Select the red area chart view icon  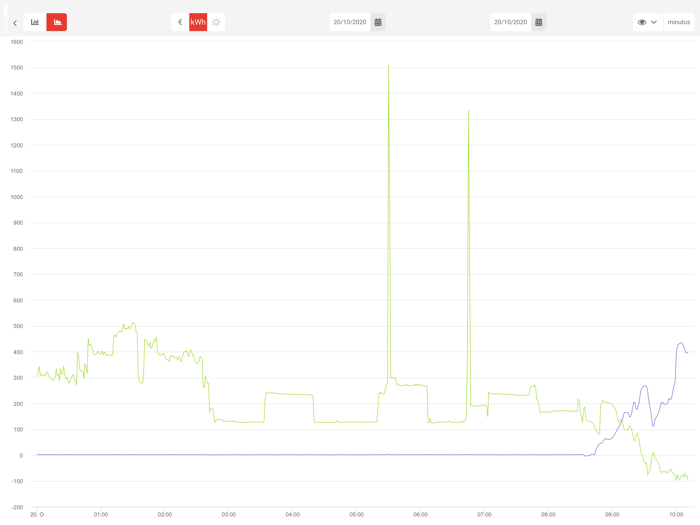[57, 22]
